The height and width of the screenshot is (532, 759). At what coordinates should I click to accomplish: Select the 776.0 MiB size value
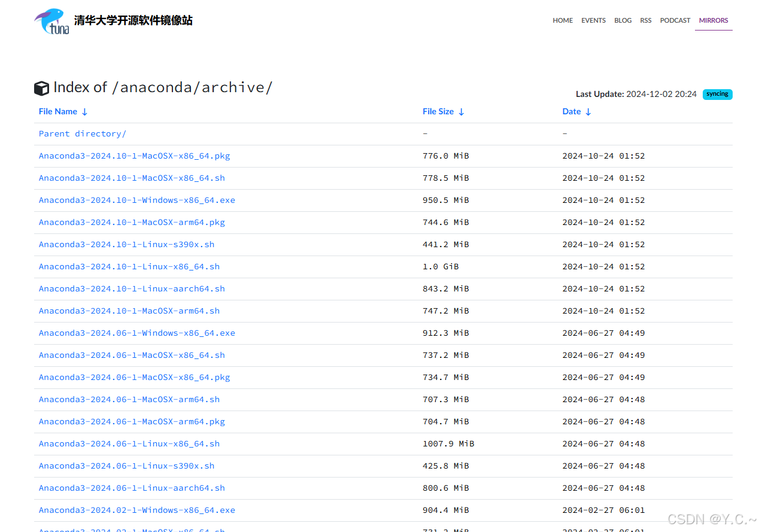[x=446, y=156]
